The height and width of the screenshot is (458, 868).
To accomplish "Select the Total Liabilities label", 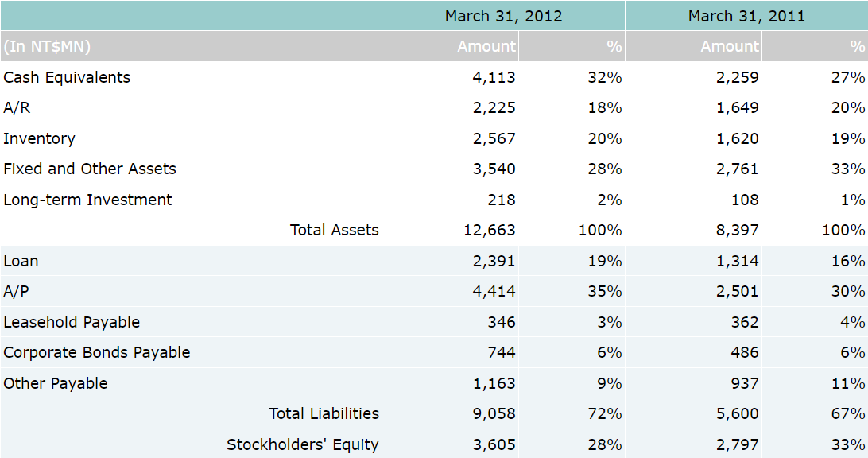I will pos(324,413).
